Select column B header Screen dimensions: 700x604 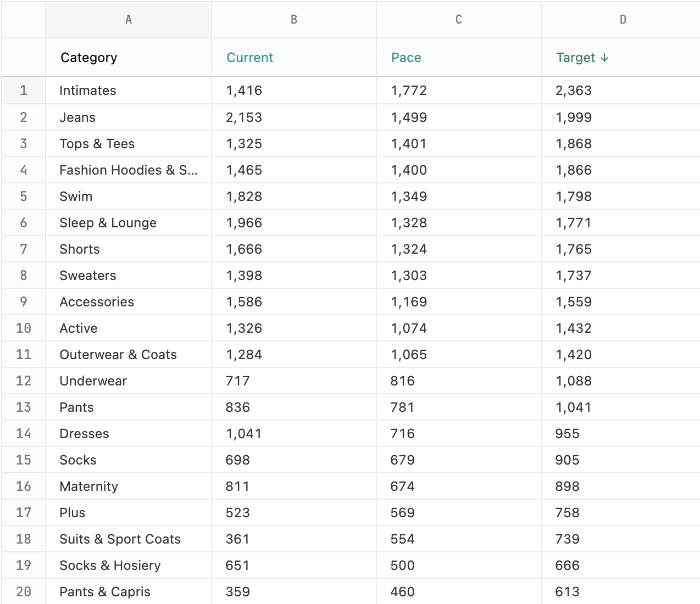tap(294, 20)
